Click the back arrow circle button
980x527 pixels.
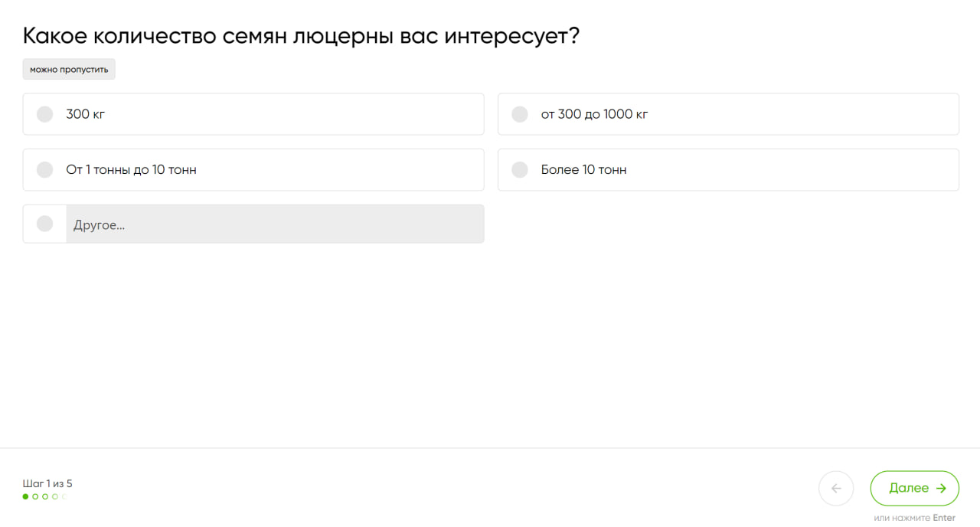coord(836,488)
